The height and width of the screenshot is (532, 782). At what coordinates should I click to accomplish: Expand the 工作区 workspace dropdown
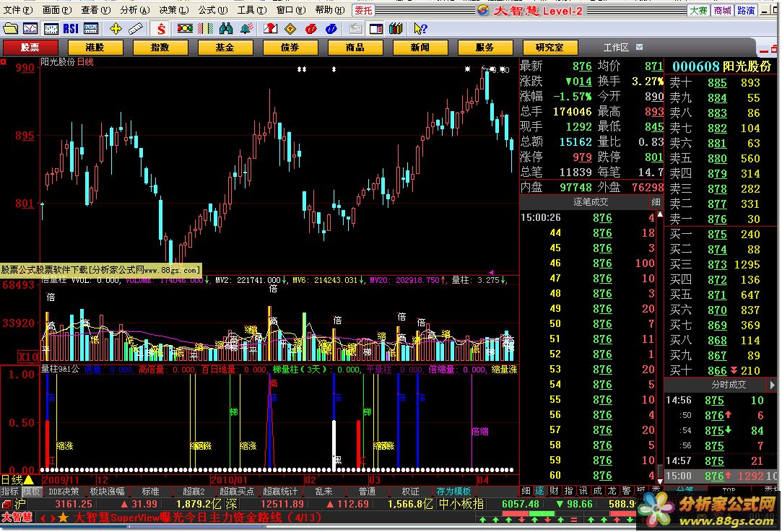(638, 48)
